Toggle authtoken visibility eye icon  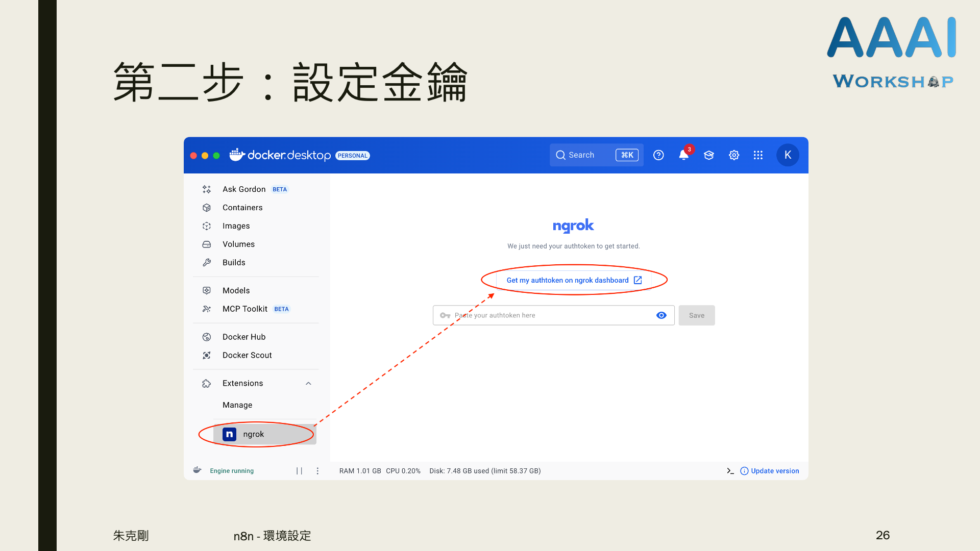point(661,315)
